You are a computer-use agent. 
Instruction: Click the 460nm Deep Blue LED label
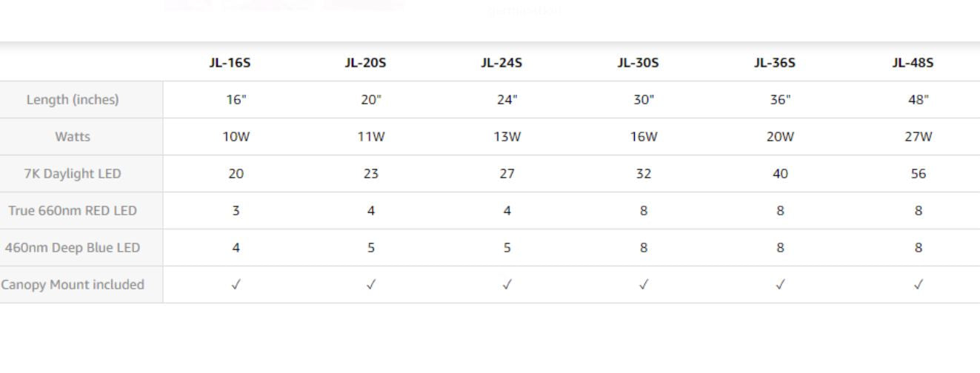73,248
